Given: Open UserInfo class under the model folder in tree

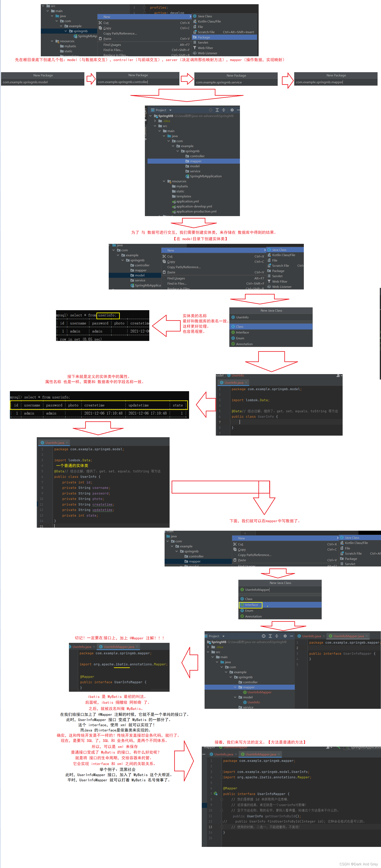Looking at the screenshot, I should [251, 703].
